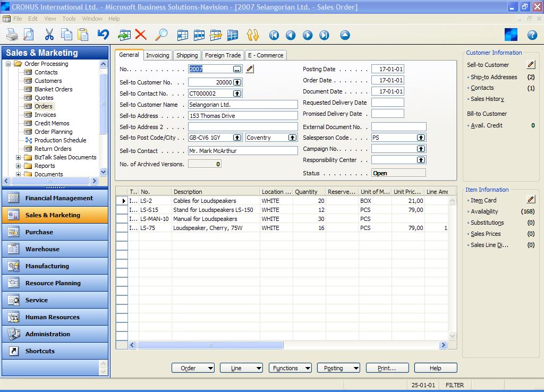Switch to the Shipping tab
544x392 pixels.
(x=187, y=55)
